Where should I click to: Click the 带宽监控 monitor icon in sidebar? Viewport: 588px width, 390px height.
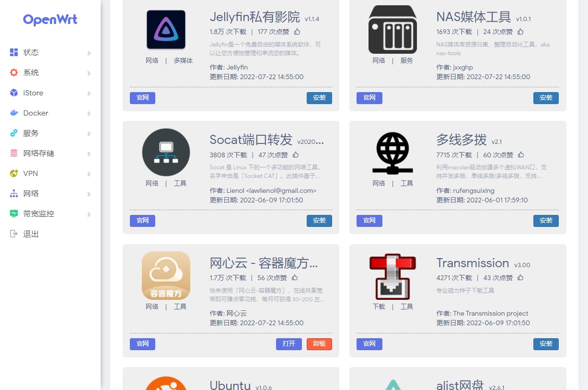14,213
